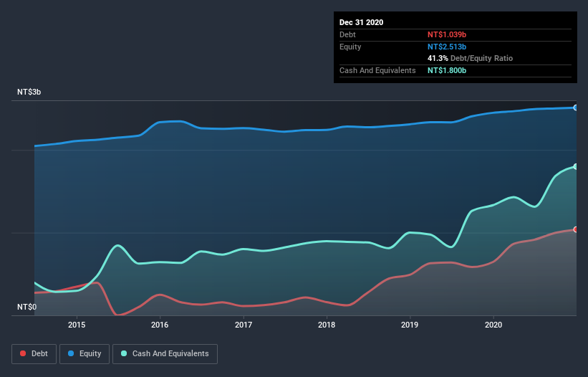Click the NT$3b y-axis label
The image size is (588, 377).
click(29, 92)
